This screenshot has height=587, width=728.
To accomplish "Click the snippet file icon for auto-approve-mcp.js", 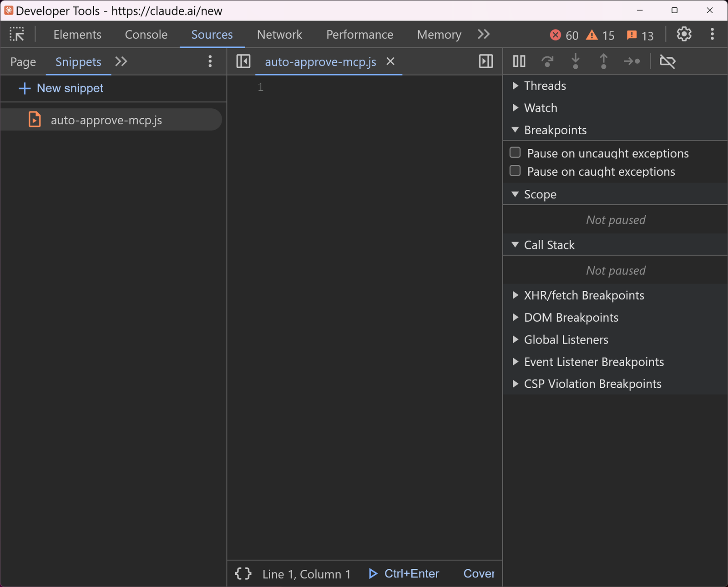I will click(x=35, y=120).
